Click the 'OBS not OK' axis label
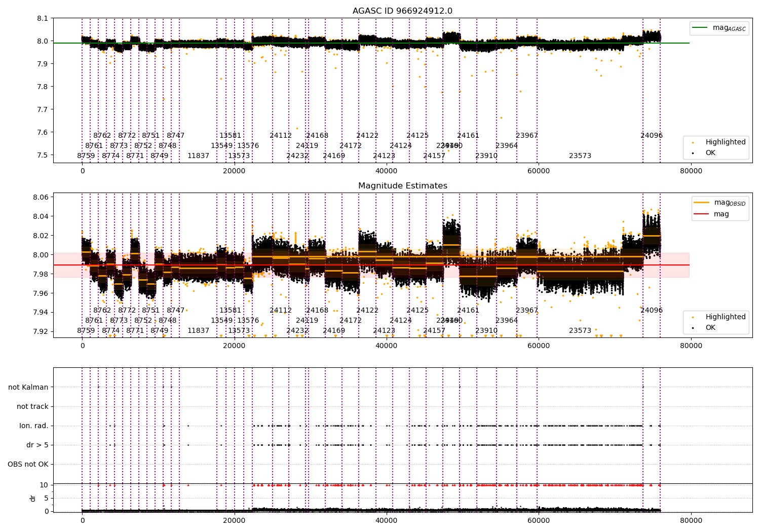This screenshot has height=532, width=760. pyautogui.click(x=28, y=464)
